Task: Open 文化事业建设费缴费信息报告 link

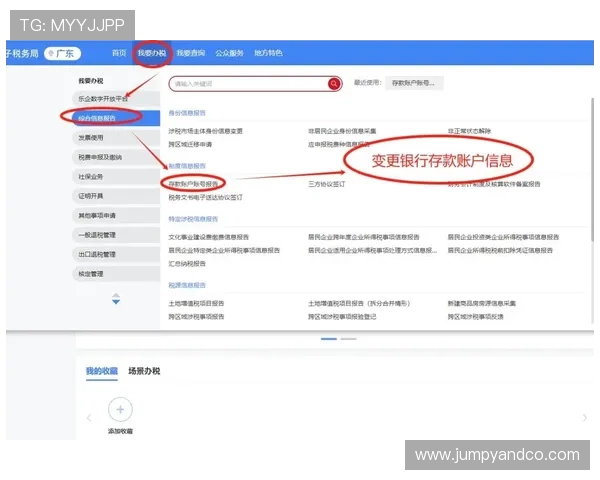Action: coord(209,237)
